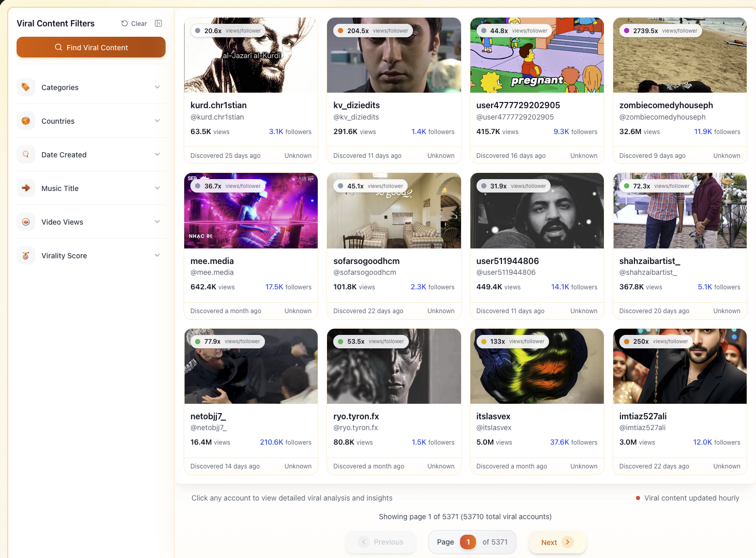This screenshot has width=756, height=558.
Task: Expand the Virality Score filter section
Action: tap(157, 255)
